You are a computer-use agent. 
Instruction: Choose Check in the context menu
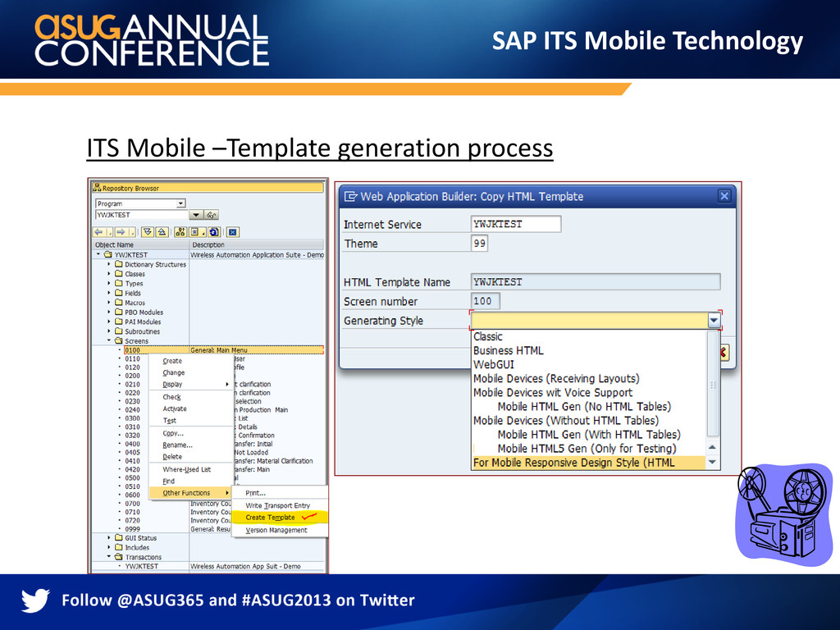pyautogui.click(x=190, y=397)
